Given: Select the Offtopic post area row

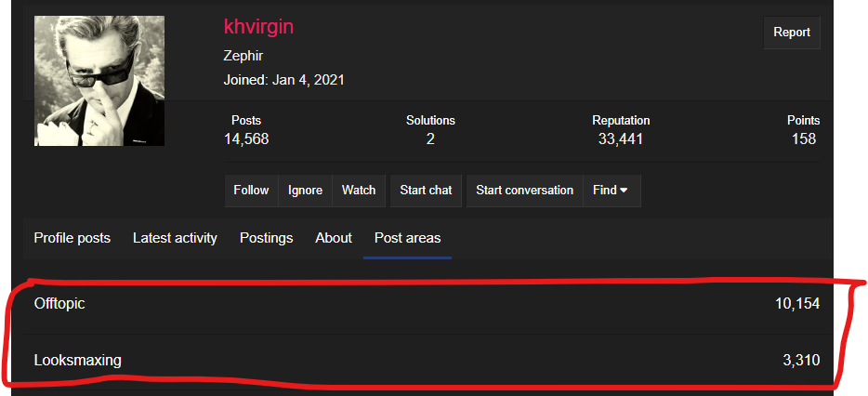Looking at the screenshot, I should (x=427, y=304).
